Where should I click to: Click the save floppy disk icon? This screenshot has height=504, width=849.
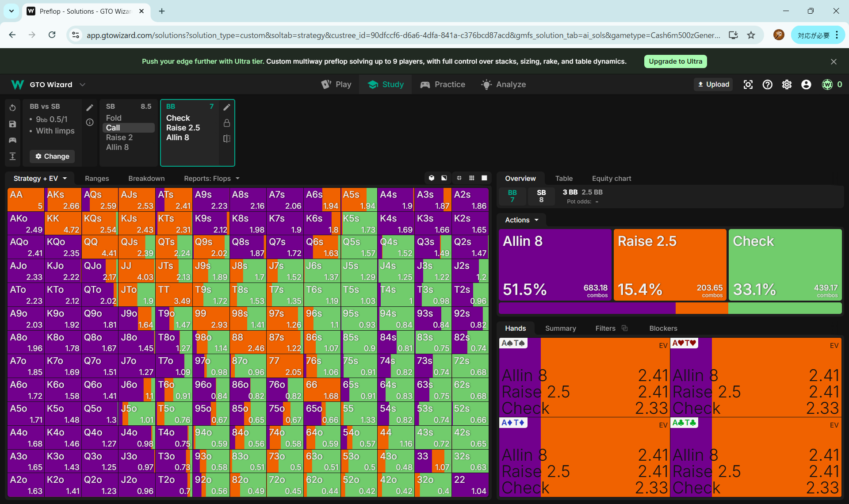tap(12, 124)
